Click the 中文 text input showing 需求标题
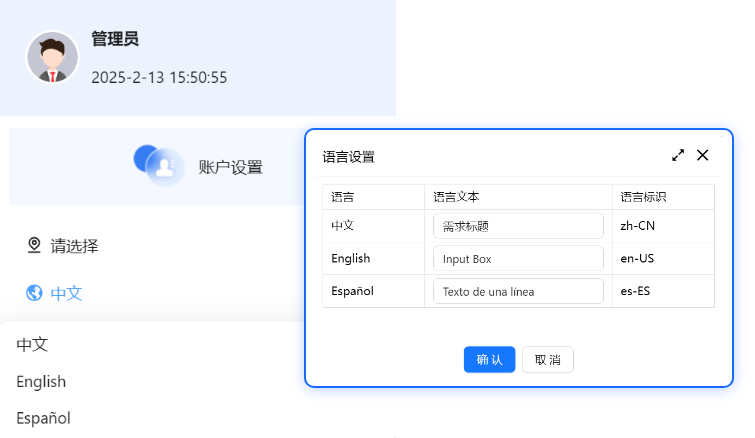This screenshot has height=438, width=755. 518,226
